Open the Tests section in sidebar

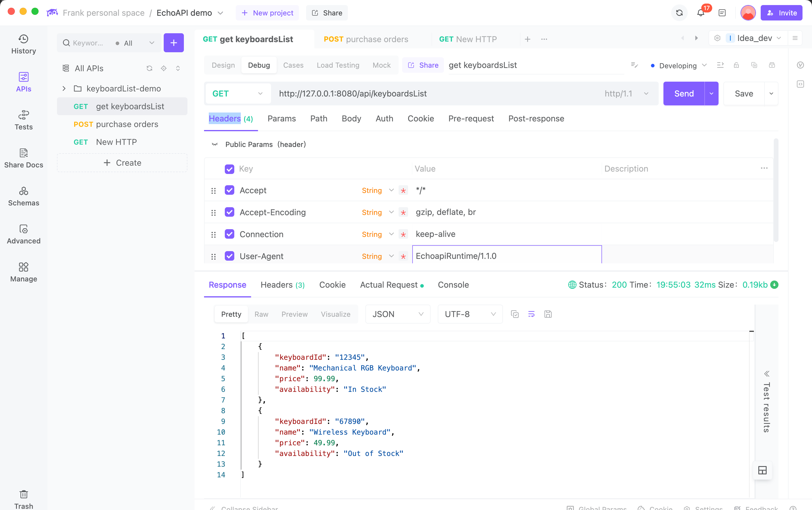(x=24, y=120)
